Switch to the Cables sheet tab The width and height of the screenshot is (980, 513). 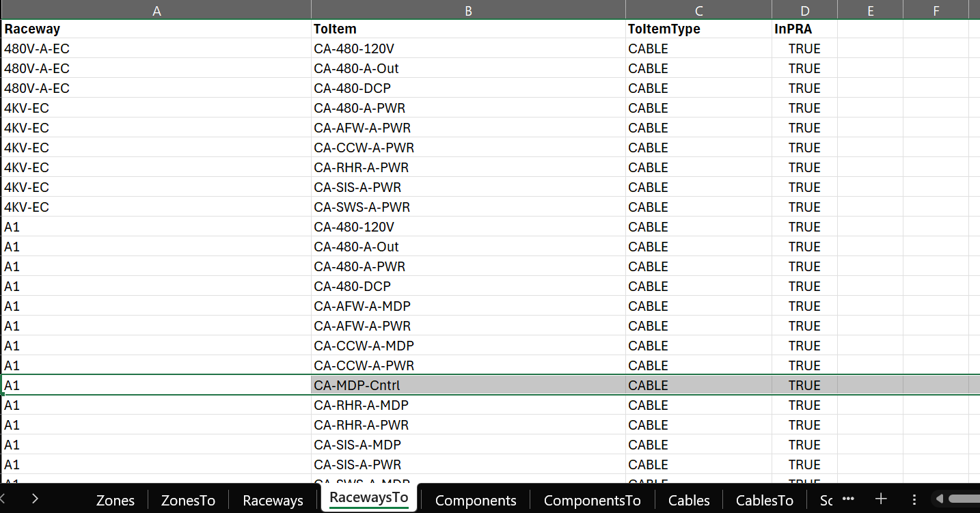point(689,501)
